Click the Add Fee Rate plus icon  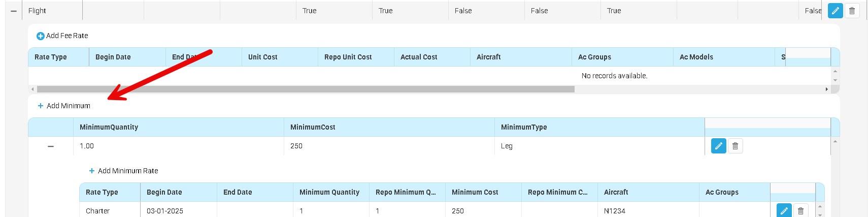(x=41, y=36)
